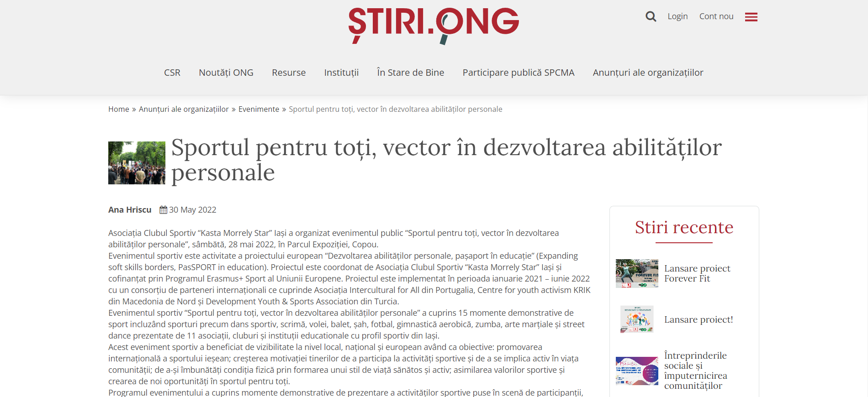Open the search magnifier icon
Screen dimensions: 868x397
pos(651,16)
